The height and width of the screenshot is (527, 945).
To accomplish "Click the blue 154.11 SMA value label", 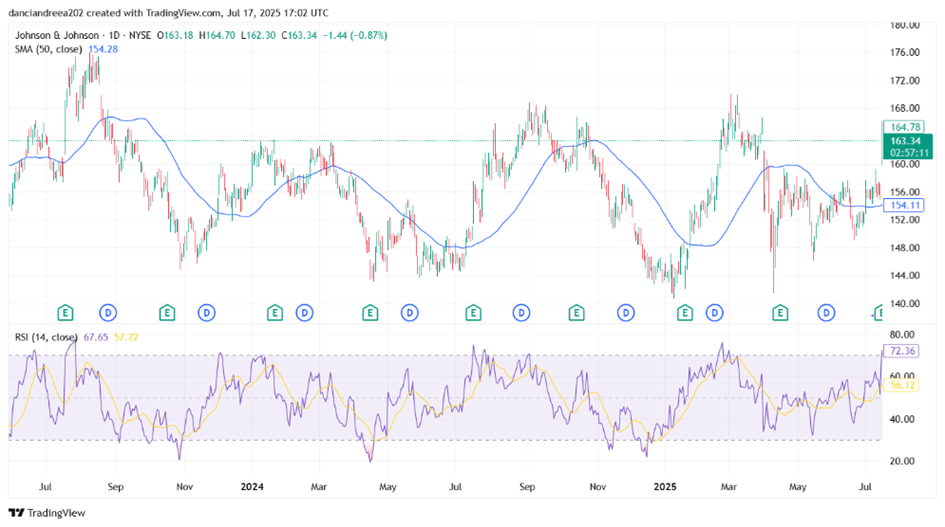I will coord(904,205).
